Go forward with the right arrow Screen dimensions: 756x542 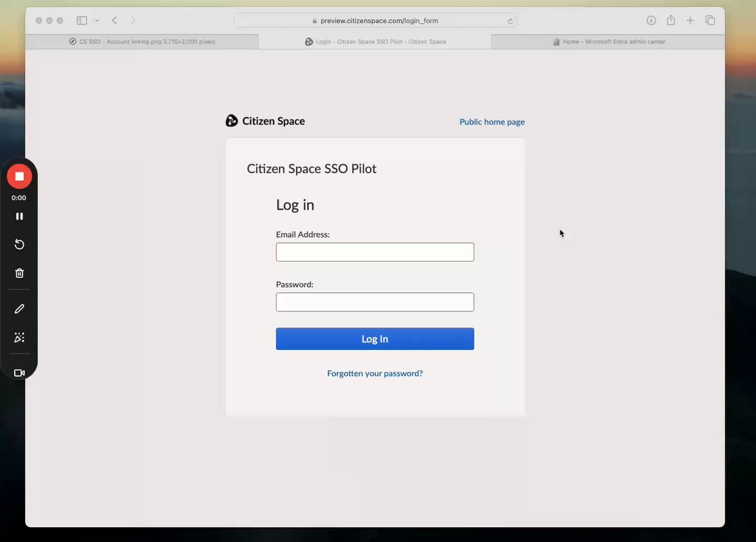click(x=133, y=21)
